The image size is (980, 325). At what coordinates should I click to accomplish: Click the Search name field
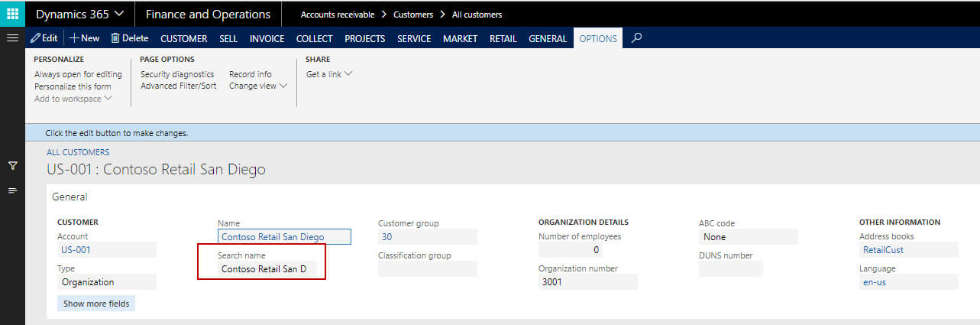pos(267,269)
